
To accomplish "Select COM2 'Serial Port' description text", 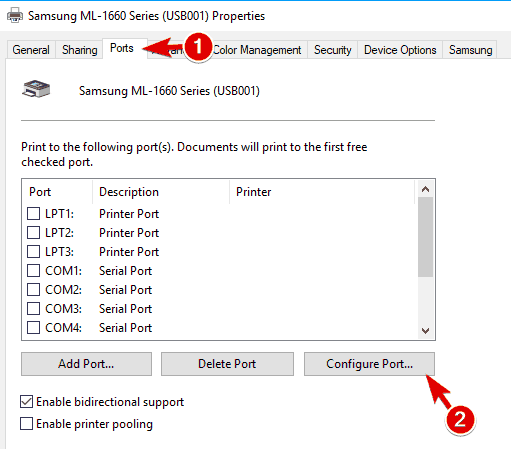I will (125, 290).
